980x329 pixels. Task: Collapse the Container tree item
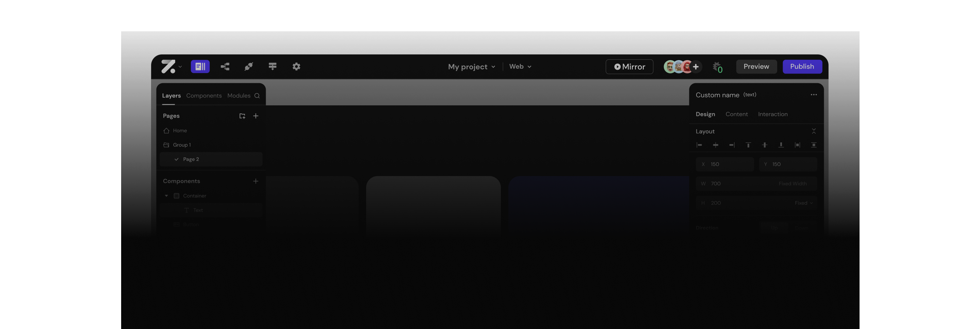point(166,196)
